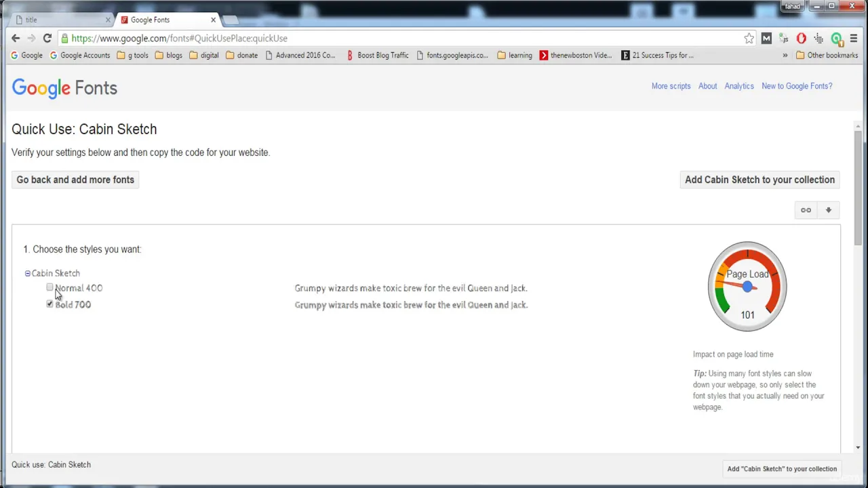
Task: Open the Analytics link
Action: click(x=739, y=86)
